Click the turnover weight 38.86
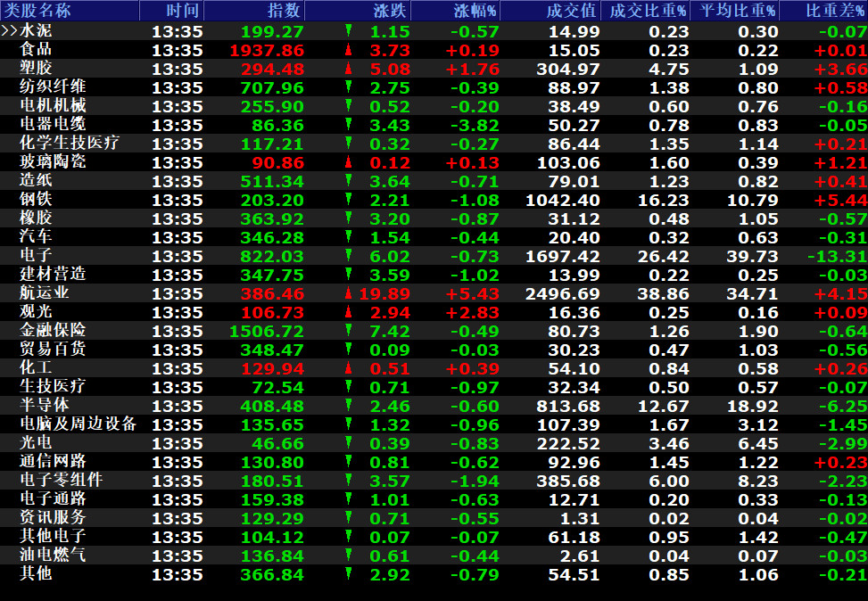This screenshot has width=868, height=601. [663, 294]
